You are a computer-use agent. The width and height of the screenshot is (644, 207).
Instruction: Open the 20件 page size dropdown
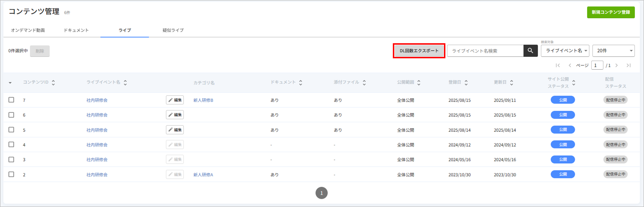[x=613, y=51]
